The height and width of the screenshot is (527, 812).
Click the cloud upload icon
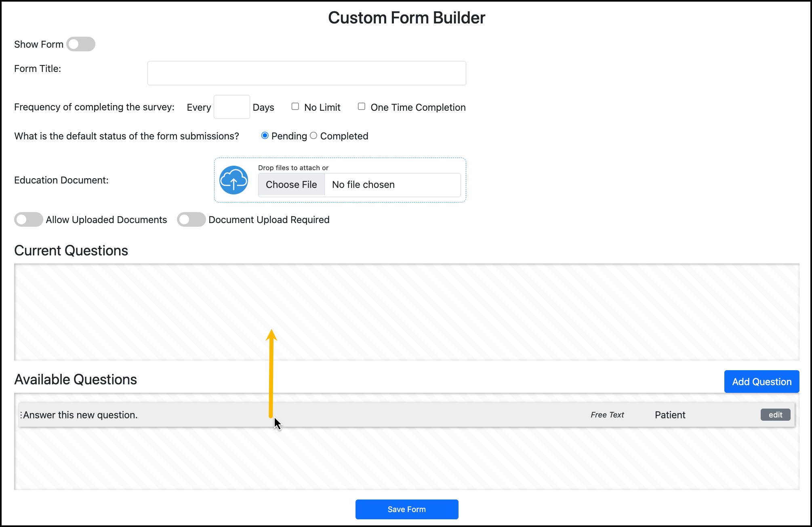(x=234, y=180)
